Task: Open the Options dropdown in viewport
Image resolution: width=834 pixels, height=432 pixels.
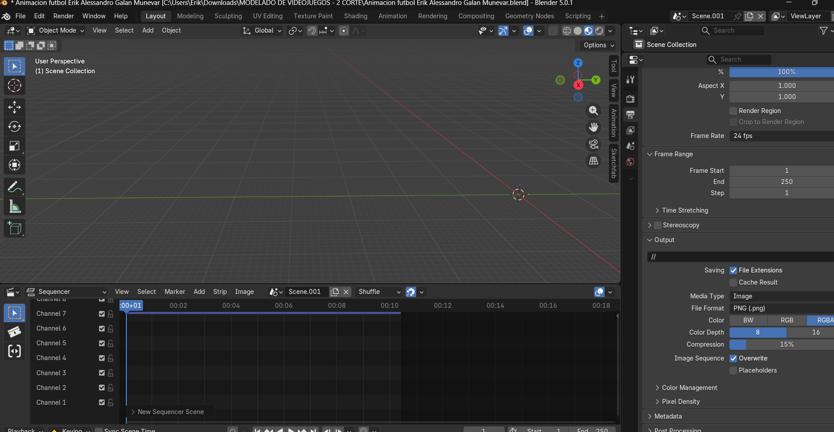Action: pyautogui.click(x=598, y=45)
